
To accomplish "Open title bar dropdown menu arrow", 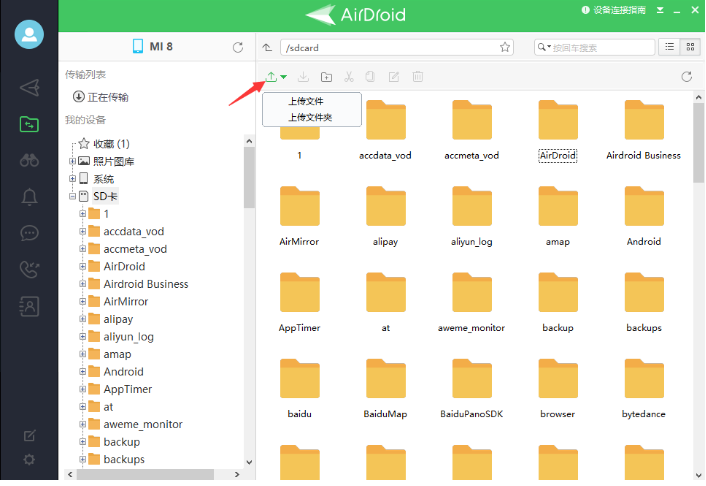I will [x=660, y=10].
